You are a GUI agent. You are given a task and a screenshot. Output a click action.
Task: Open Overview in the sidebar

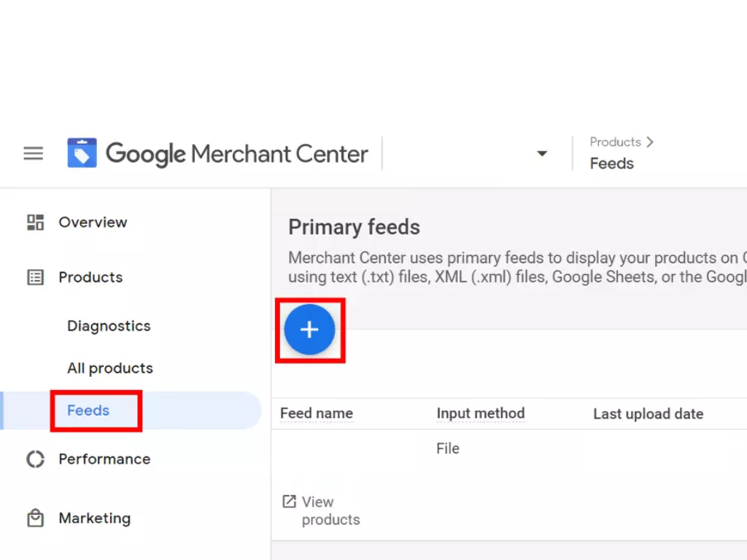93,222
